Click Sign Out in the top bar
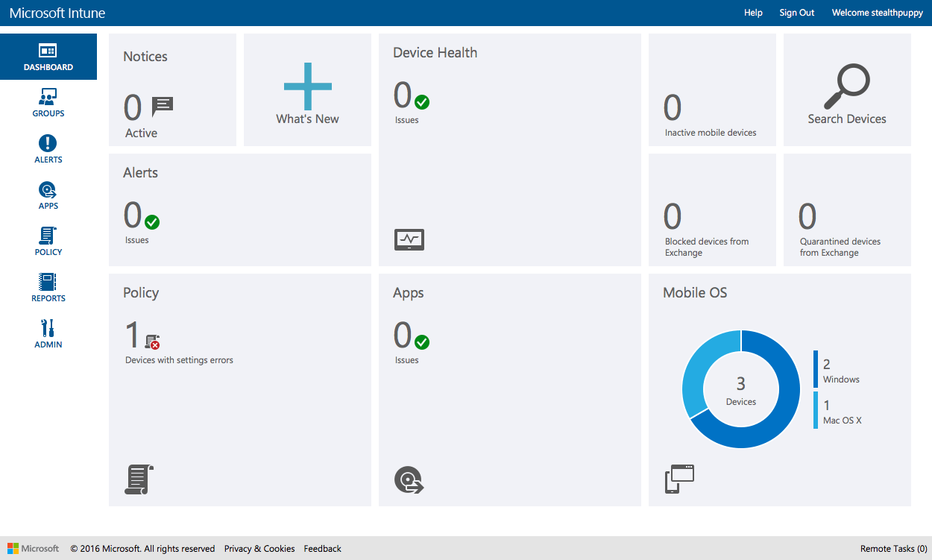 point(796,13)
